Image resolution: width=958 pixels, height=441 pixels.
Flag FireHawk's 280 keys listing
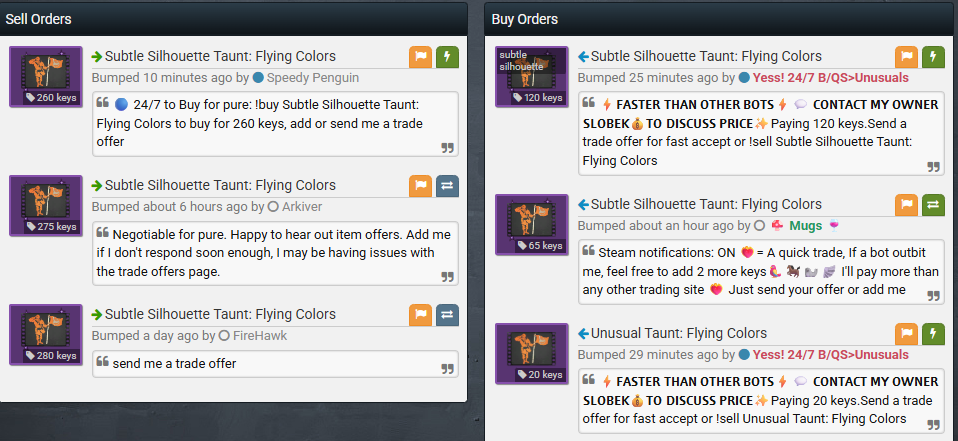tap(420, 315)
